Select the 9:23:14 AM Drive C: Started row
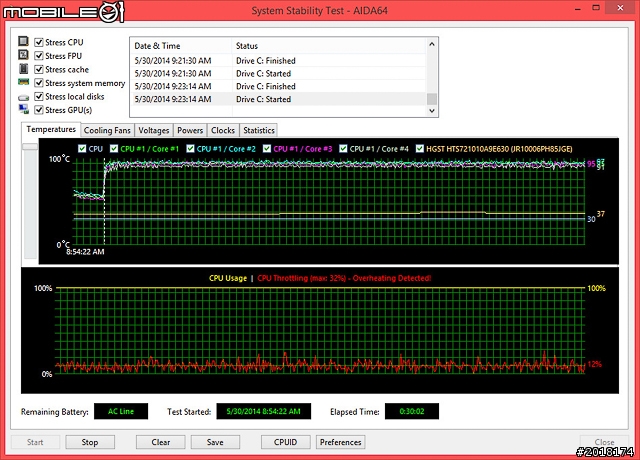The width and height of the screenshot is (640, 460). [278, 99]
